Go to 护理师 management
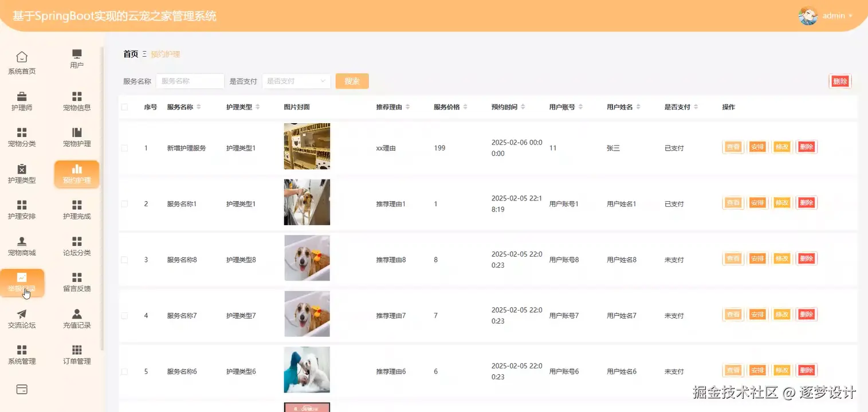The height and width of the screenshot is (412, 868). (22, 101)
